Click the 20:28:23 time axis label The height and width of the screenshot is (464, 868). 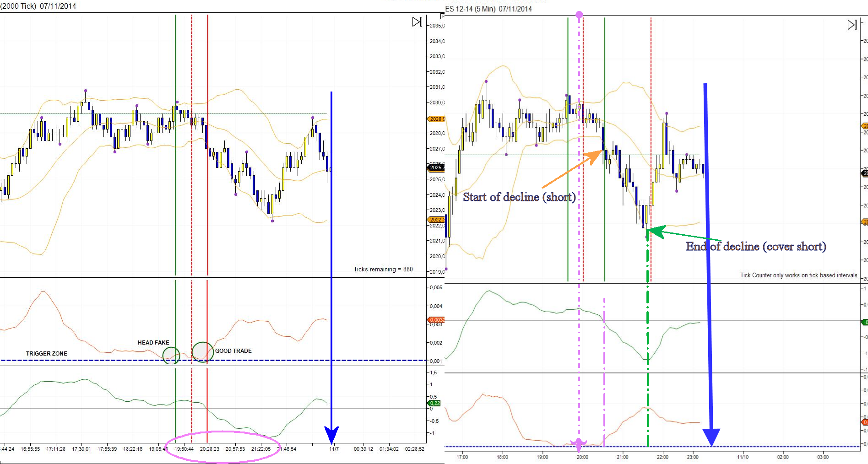210,449
